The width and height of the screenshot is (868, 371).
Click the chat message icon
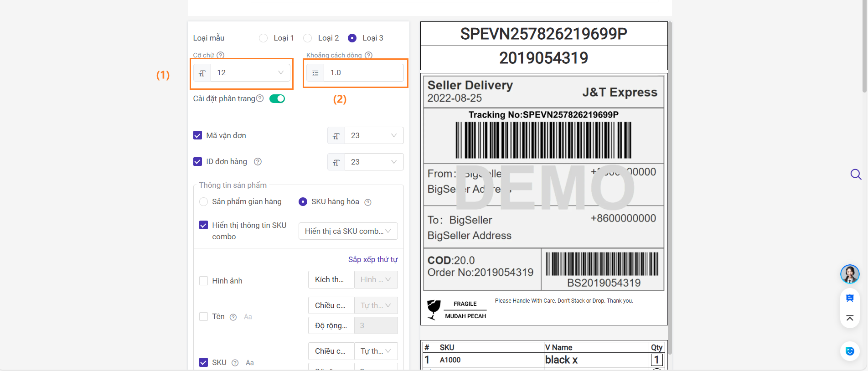tap(850, 298)
